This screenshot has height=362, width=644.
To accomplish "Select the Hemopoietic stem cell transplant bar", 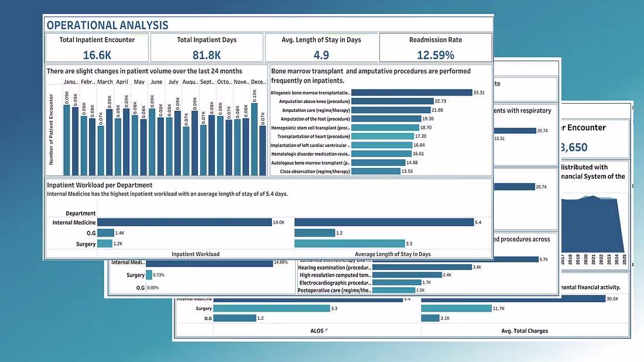I will coord(385,128).
